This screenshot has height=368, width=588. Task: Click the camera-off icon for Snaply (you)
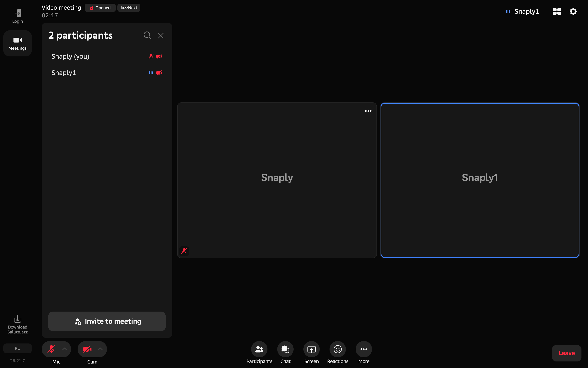[x=159, y=56]
